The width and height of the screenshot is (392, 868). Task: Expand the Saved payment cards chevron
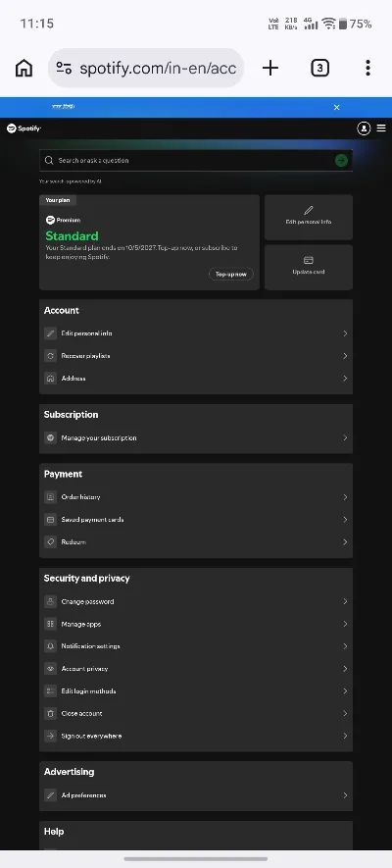[345, 520]
